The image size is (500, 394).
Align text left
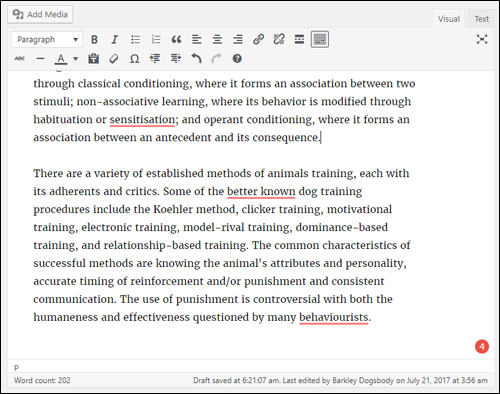tap(197, 40)
